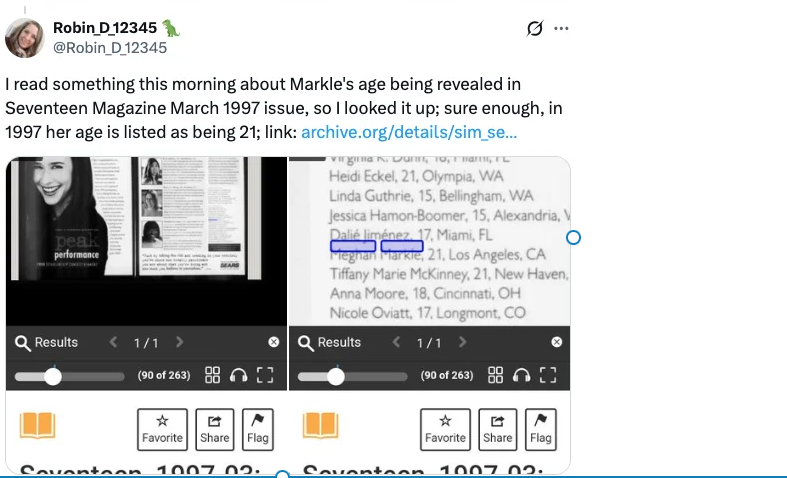Toggle fullscreen in right panel
Image resolution: width=787 pixels, height=478 pixels.
547,375
